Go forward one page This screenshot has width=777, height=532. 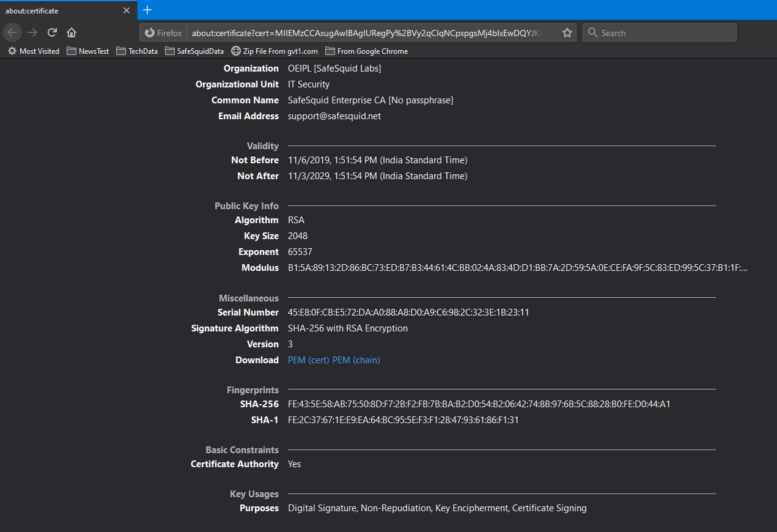[x=32, y=32]
